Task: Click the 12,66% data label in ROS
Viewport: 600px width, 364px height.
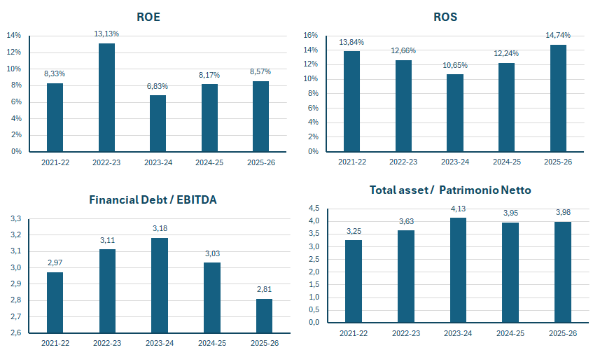Action: point(403,50)
